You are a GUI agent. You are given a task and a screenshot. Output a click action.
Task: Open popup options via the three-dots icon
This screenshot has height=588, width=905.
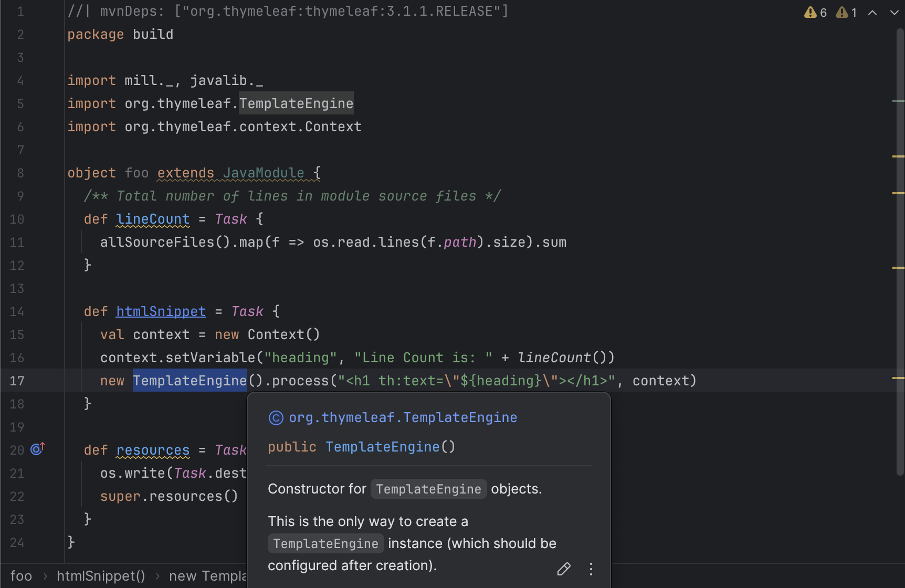[591, 569]
